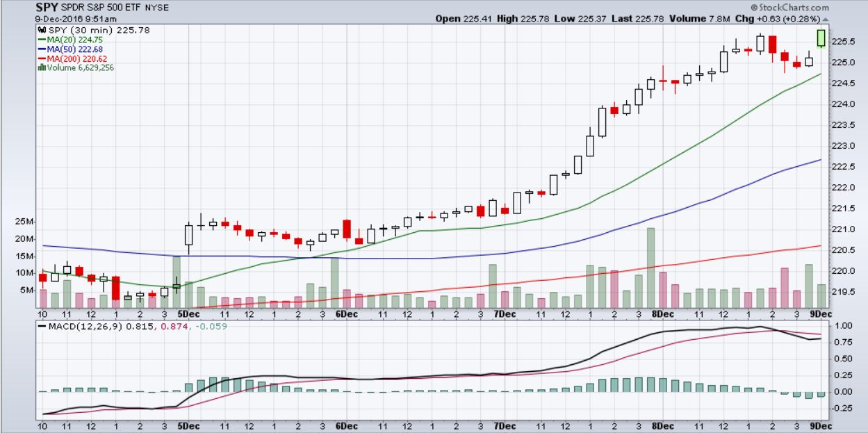868x433 pixels.
Task: Click the MA(50) 222.68 legend entry
Action: pyautogui.click(x=72, y=49)
